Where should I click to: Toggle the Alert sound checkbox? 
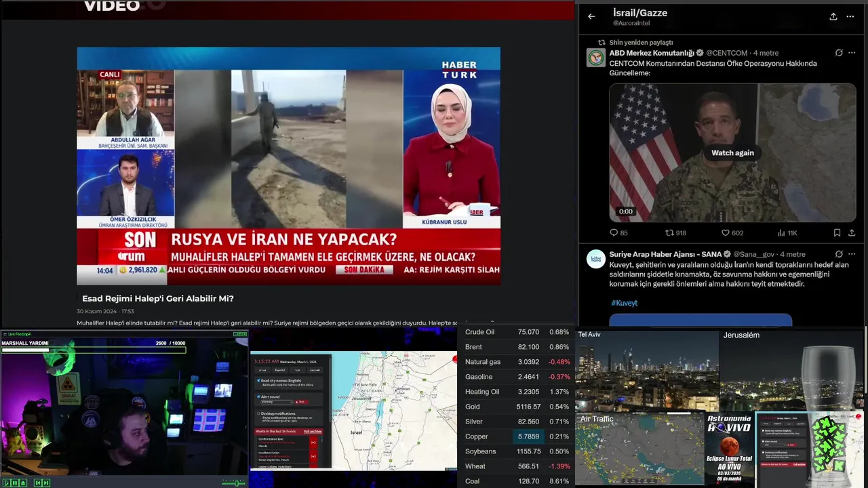[258, 396]
